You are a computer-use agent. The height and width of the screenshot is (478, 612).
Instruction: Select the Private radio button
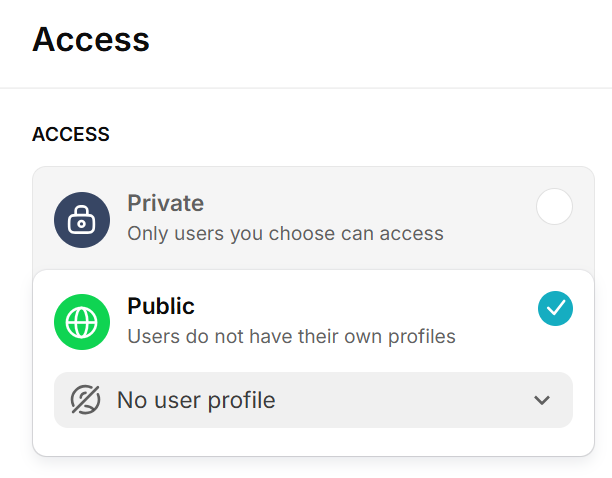[x=554, y=207]
